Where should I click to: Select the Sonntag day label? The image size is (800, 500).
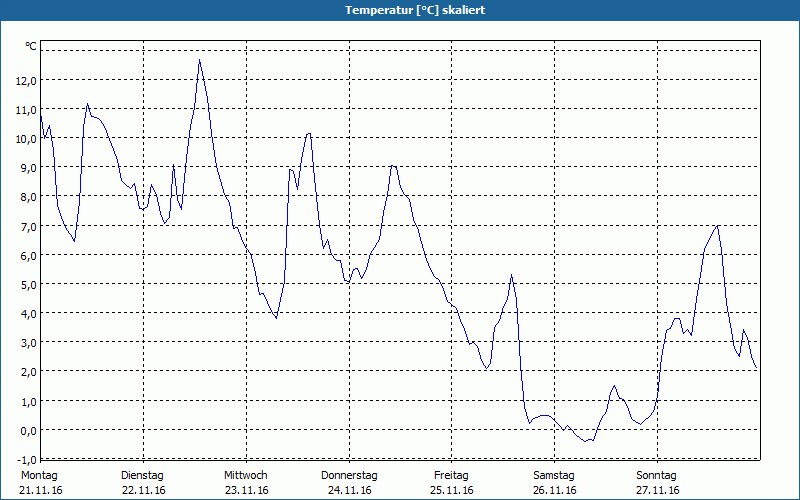(x=656, y=476)
